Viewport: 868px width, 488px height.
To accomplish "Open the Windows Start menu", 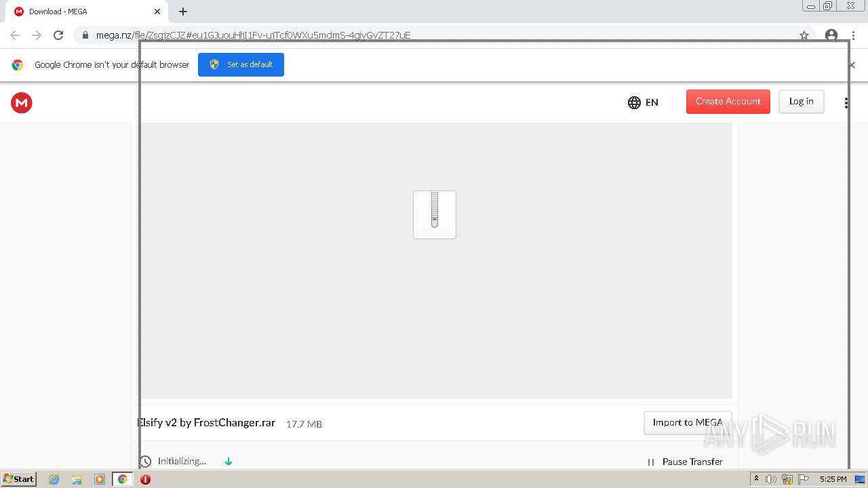I will pos(19,479).
